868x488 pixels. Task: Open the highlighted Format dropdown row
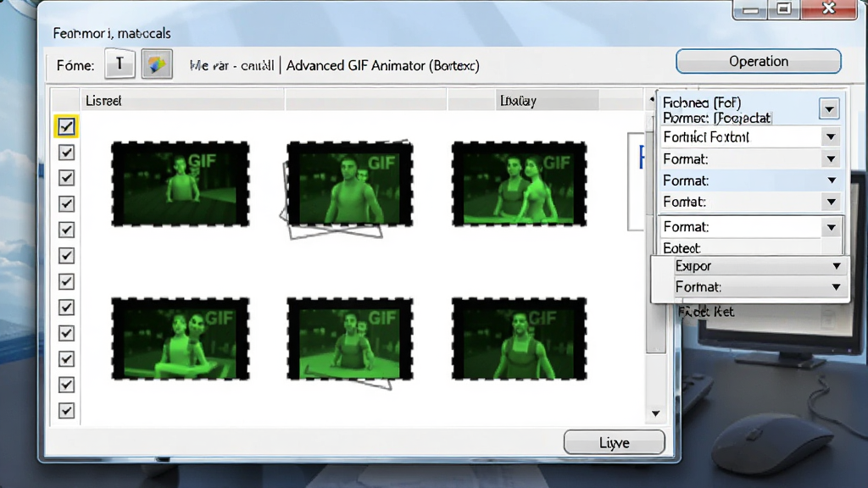[x=750, y=180]
